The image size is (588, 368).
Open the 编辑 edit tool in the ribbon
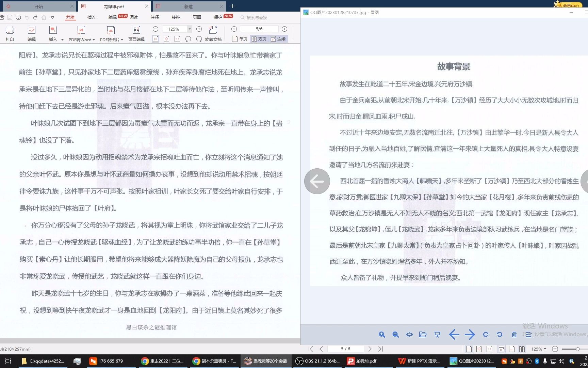(32, 33)
